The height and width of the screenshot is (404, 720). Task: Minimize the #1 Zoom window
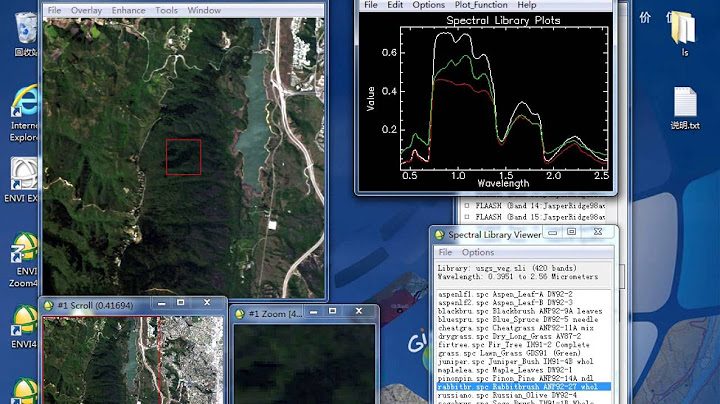(x=314, y=312)
